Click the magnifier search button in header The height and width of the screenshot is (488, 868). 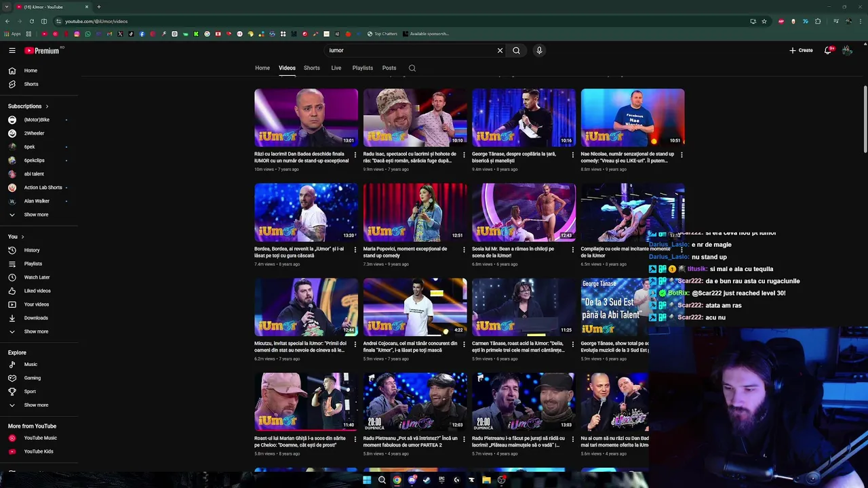pos(516,50)
